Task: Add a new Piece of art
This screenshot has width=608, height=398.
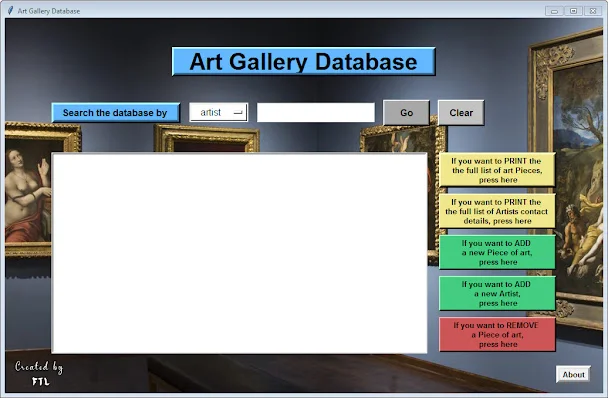Action: pos(497,253)
